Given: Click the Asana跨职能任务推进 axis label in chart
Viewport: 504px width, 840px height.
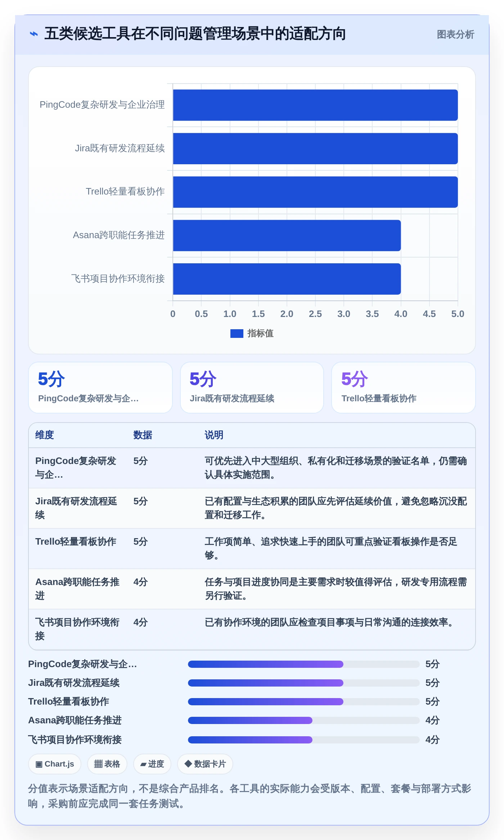Looking at the screenshot, I should (x=119, y=235).
